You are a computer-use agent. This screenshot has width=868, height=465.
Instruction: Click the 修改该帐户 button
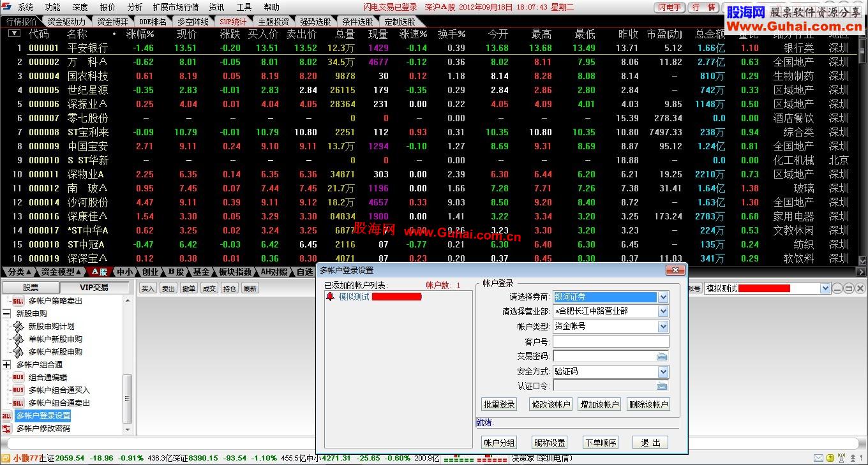coord(551,404)
